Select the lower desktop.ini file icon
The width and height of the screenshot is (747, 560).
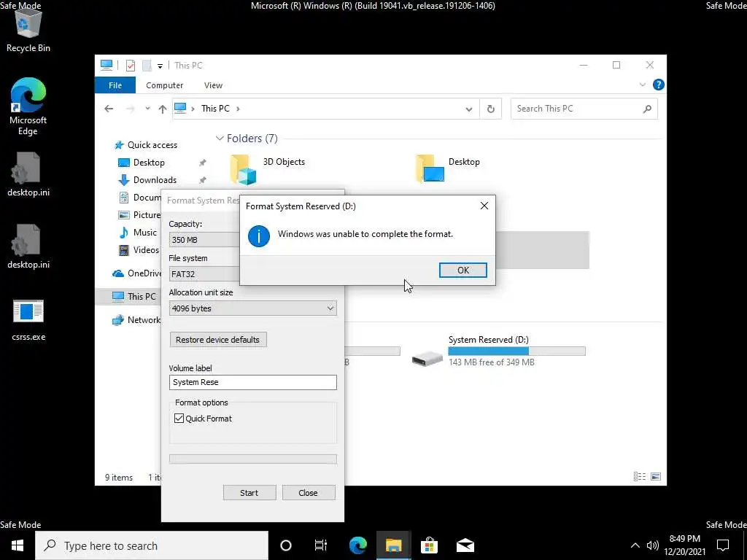click(28, 246)
